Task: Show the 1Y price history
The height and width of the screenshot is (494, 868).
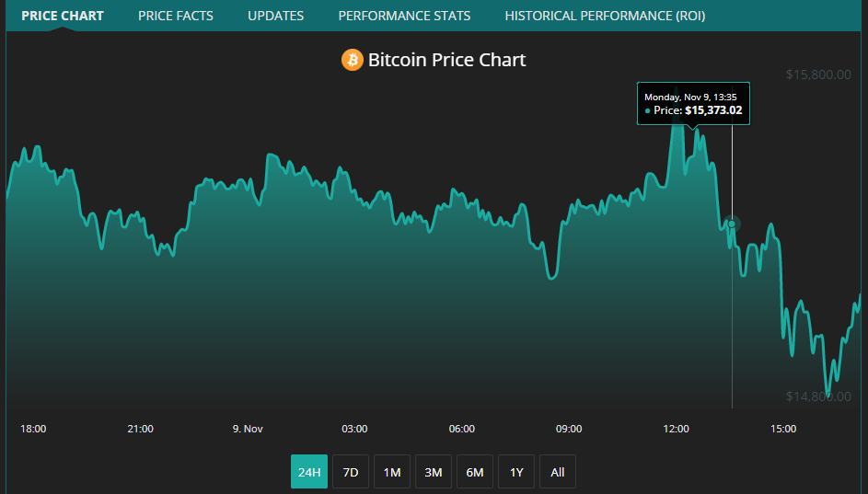Action: 516,472
